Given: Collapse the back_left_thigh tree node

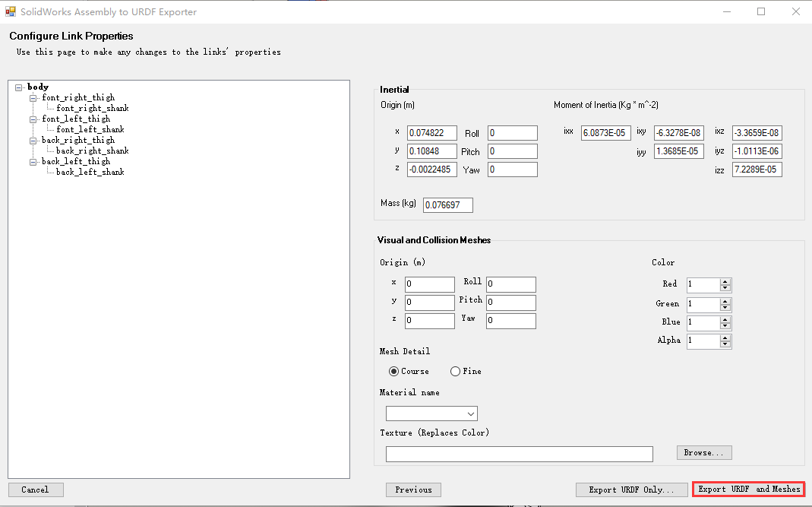Looking at the screenshot, I should coord(33,161).
